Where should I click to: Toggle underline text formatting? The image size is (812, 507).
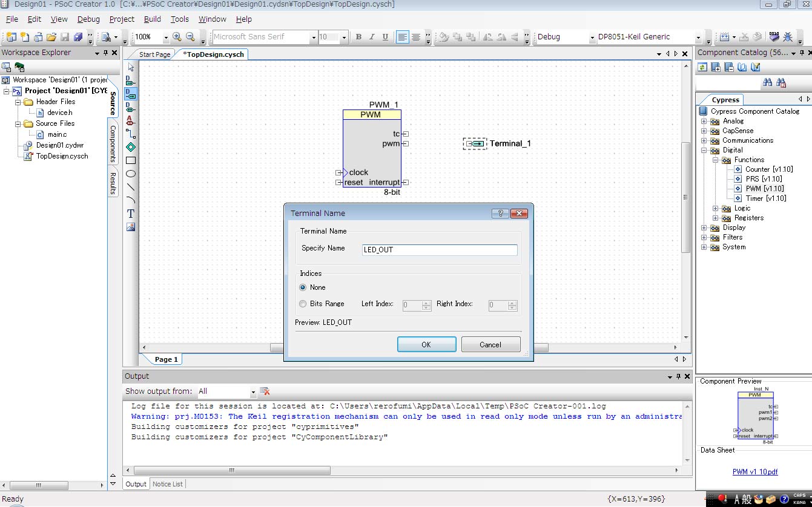[385, 37]
